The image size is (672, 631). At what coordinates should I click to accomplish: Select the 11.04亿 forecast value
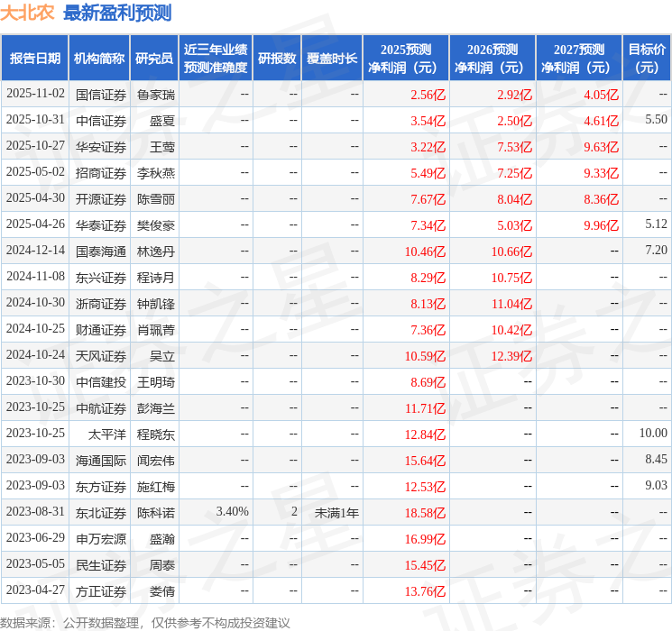(511, 304)
